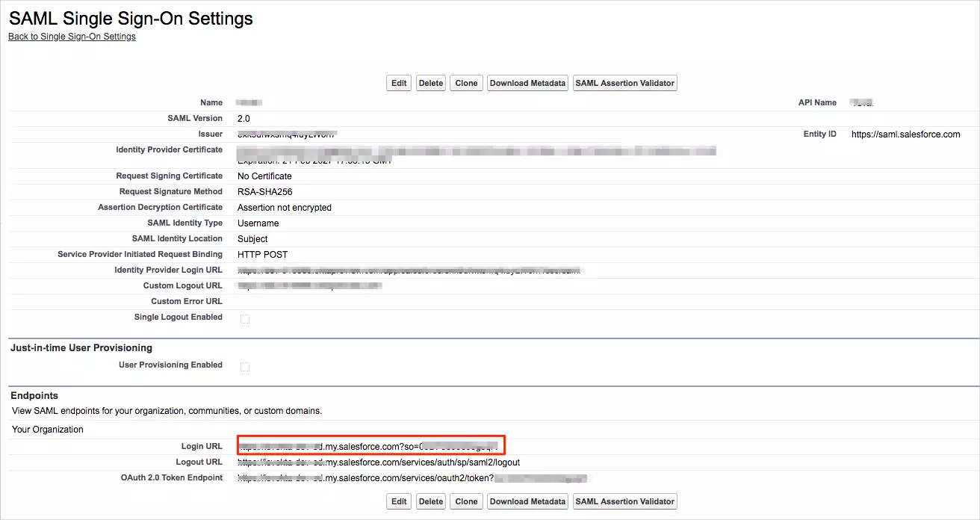The width and height of the screenshot is (980, 520).
Task: Click the Custom Logout URL value
Action: coord(310,285)
